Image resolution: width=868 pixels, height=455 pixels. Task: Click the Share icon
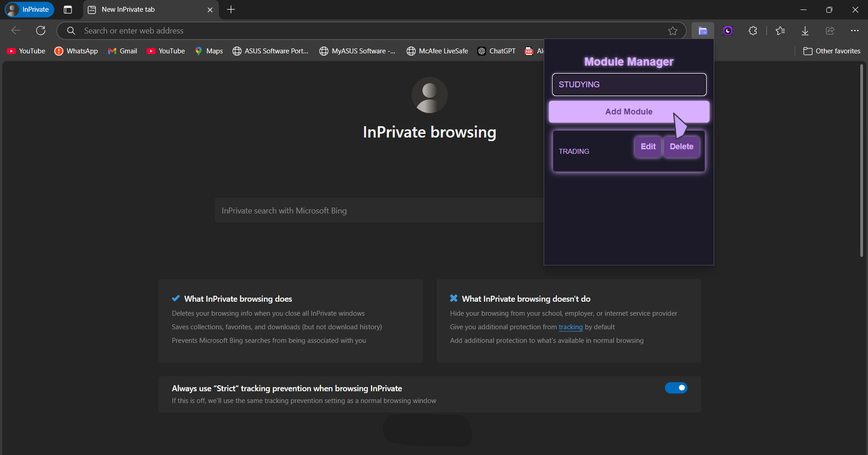(x=830, y=30)
